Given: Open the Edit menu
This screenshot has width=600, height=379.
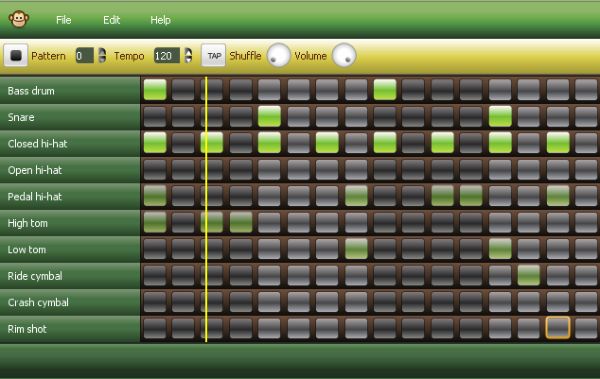Looking at the screenshot, I should click(x=111, y=20).
